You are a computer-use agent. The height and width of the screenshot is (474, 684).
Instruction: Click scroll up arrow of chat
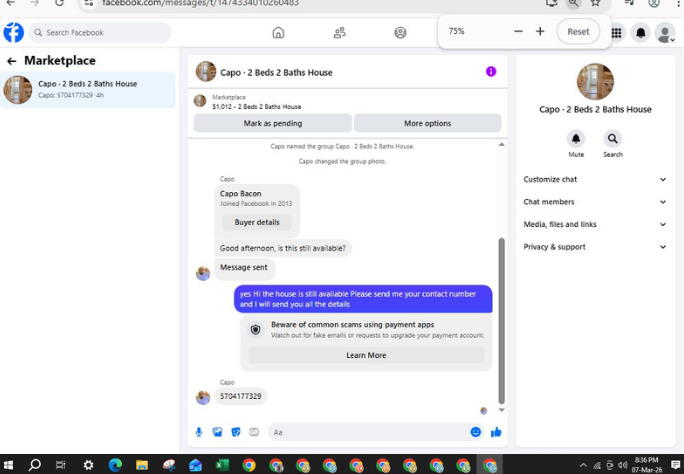coord(502,144)
